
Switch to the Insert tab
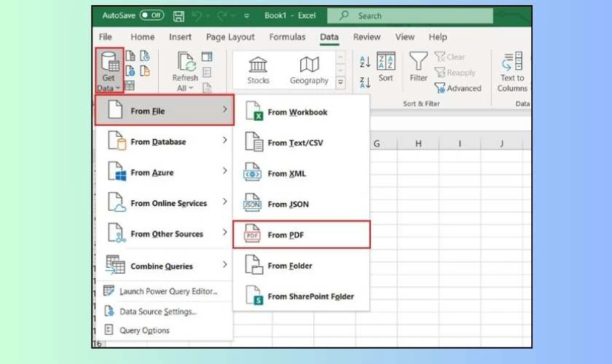click(180, 36)
